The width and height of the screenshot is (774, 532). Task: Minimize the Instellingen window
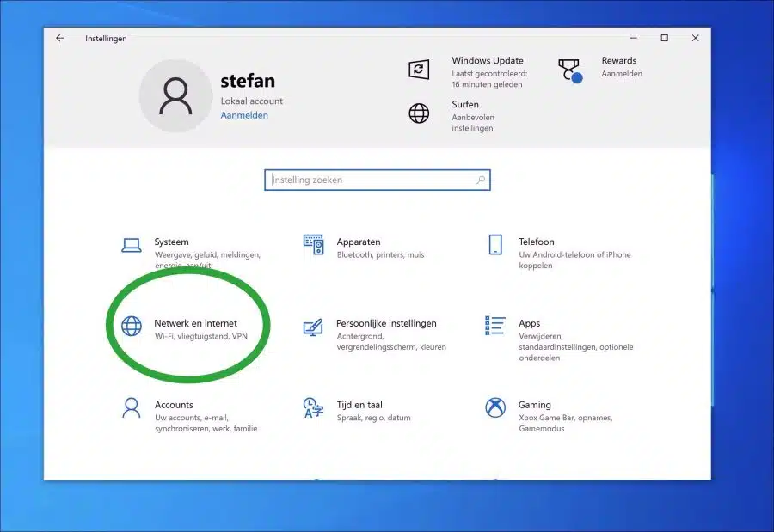(x=633, y=38)
